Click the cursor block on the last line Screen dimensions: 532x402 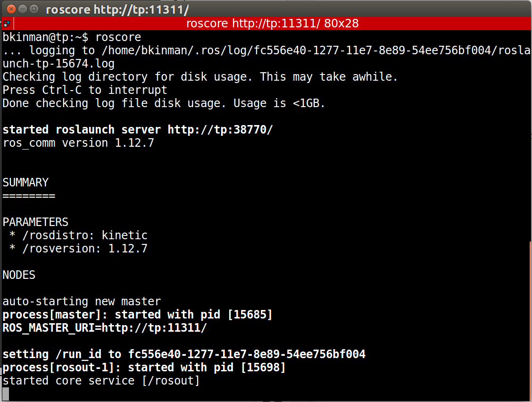6,394
